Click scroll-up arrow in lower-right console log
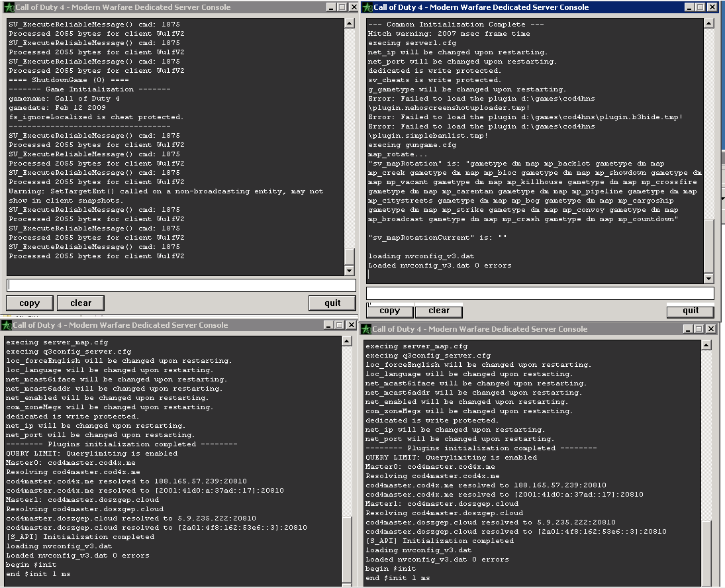 pyautogui.click(x=706, y=345)
